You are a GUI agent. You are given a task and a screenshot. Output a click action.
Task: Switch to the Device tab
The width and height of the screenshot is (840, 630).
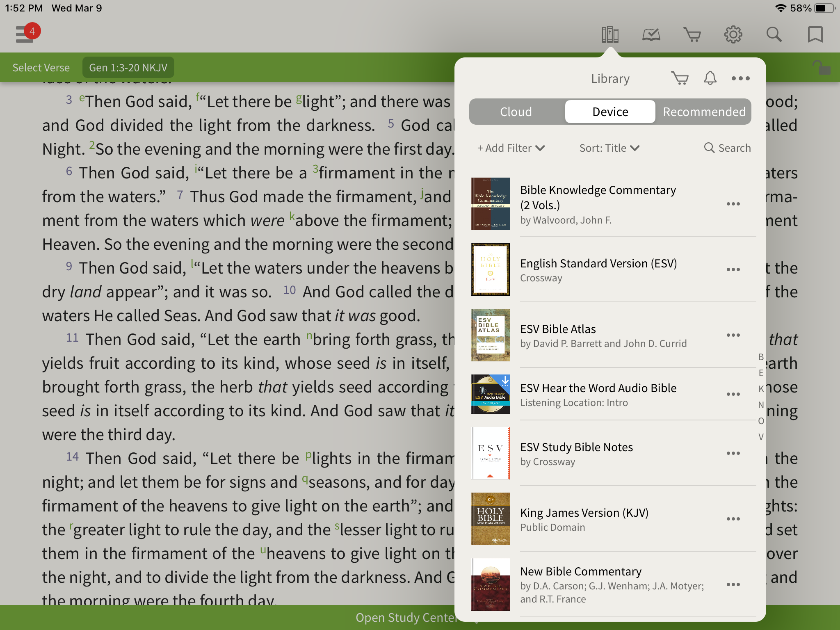pyautogui.click(x=610, y=112)
